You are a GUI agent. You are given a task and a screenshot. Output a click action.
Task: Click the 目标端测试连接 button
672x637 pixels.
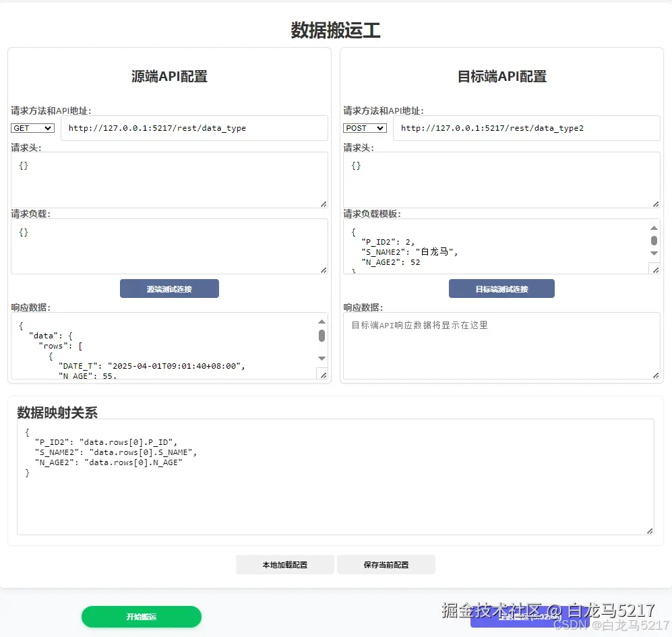[501, 289]
